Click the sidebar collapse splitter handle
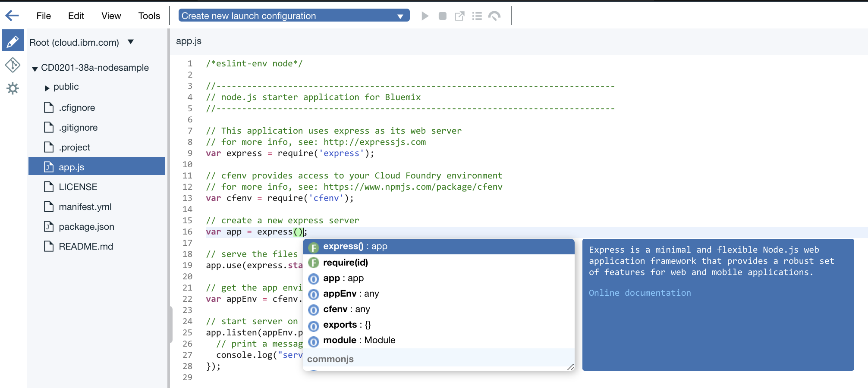Viewport: 868px width, 388px height. [170, 324]
